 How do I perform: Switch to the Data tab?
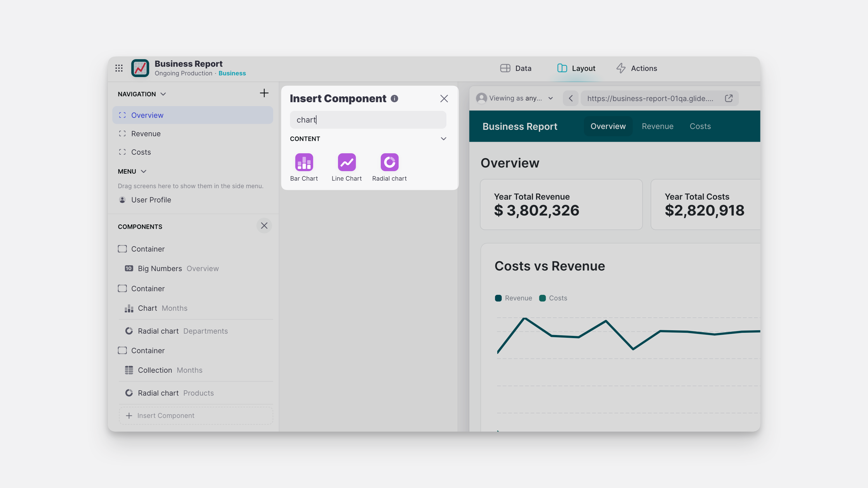tap(516, 68)
